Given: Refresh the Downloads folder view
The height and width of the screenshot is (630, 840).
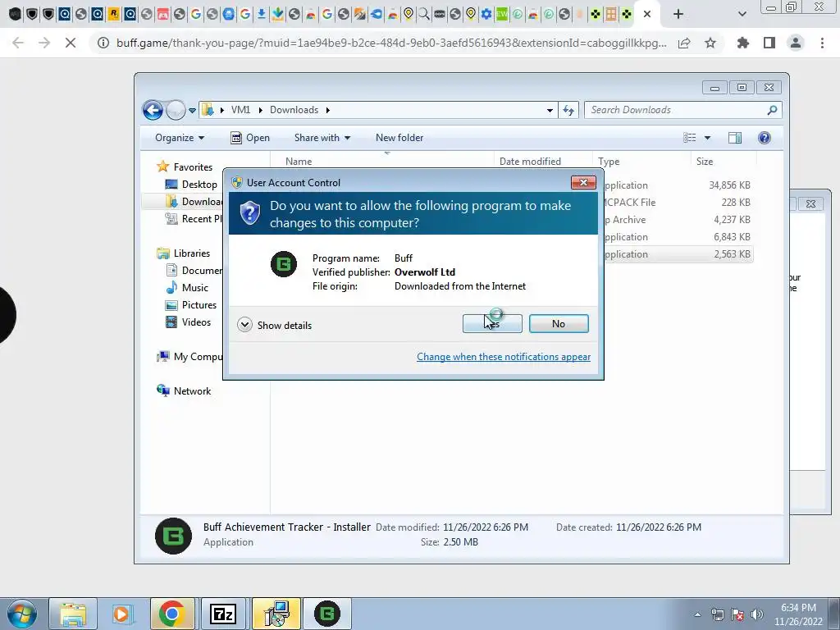Looking at the screenshot, I should click(568, 111).
